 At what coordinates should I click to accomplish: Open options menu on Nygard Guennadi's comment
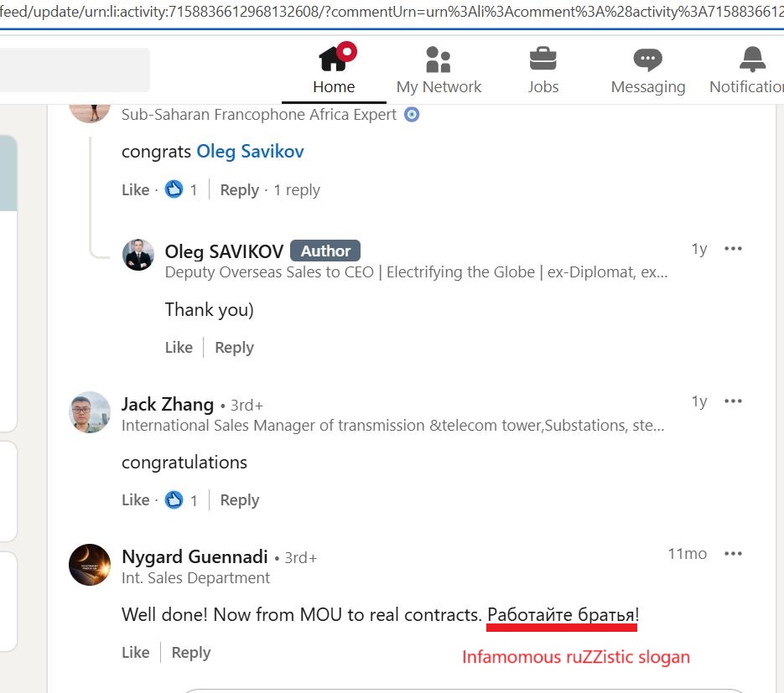coord(733,554)
